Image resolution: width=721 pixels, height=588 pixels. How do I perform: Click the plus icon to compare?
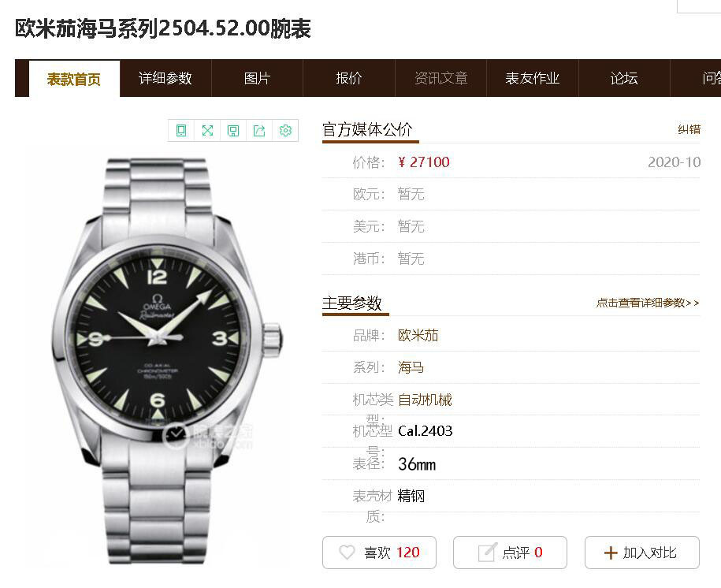[610, 553]
